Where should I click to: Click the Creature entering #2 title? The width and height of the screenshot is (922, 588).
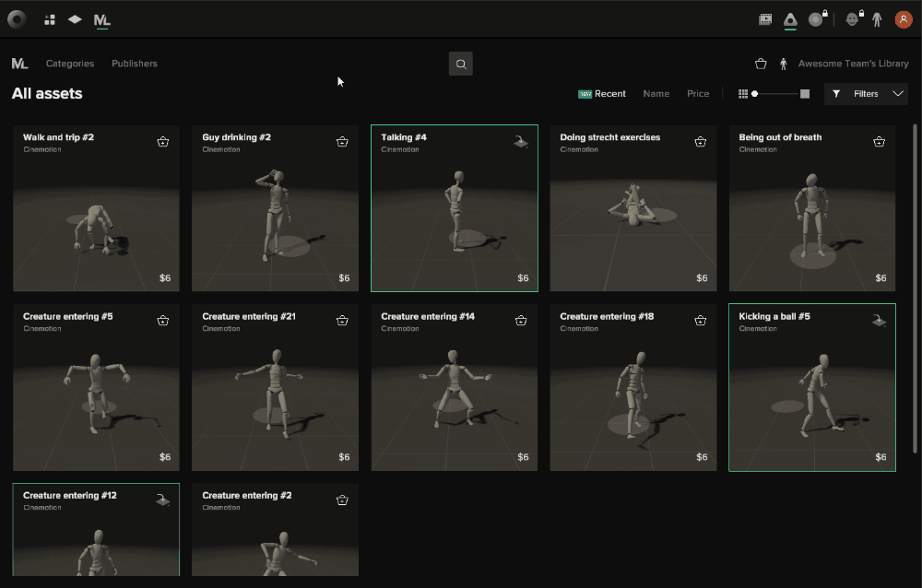[x=247, y=495]
